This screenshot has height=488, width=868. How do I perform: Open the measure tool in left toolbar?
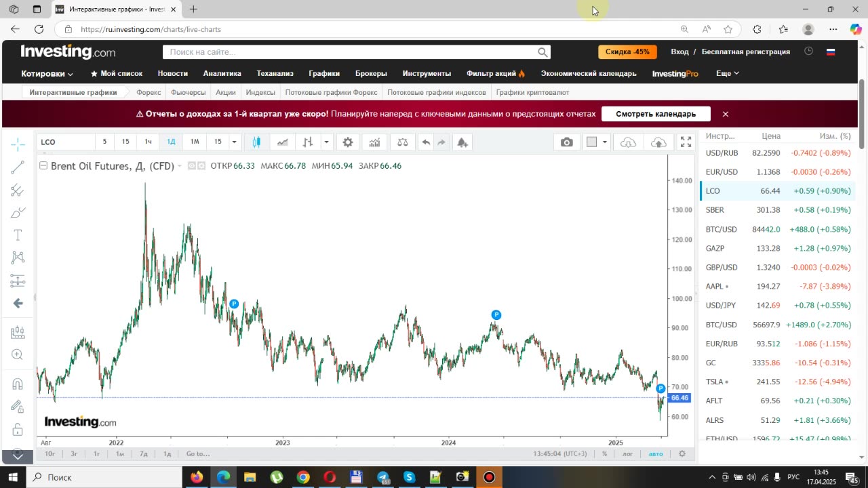click(x=18, y=332)
